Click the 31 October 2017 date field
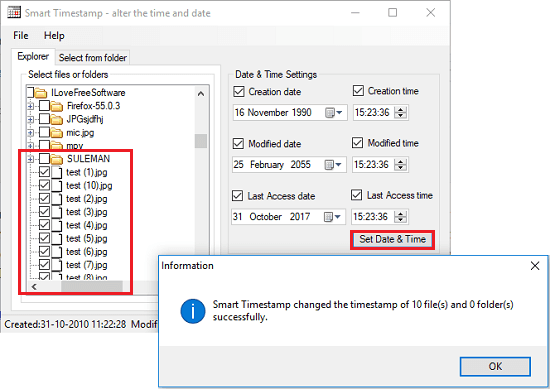The width and height of the screenshot is (550, 389). click(x=288, y=217)
